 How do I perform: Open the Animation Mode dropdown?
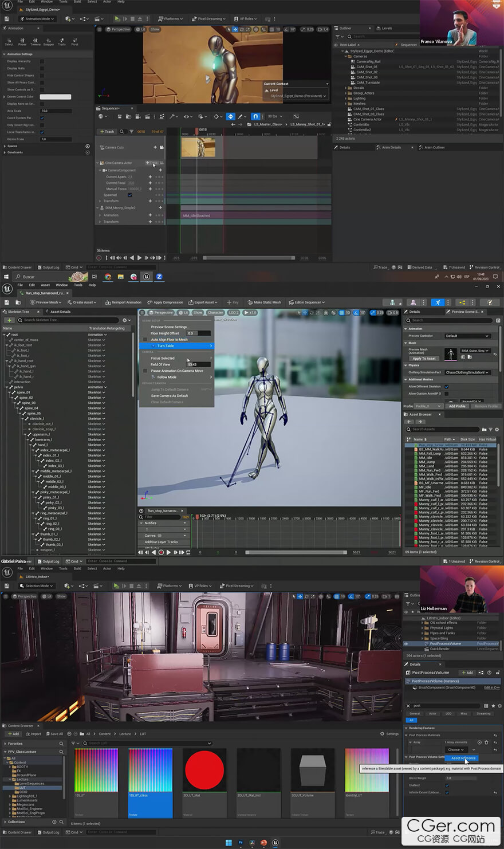click(x=37, y=18)
